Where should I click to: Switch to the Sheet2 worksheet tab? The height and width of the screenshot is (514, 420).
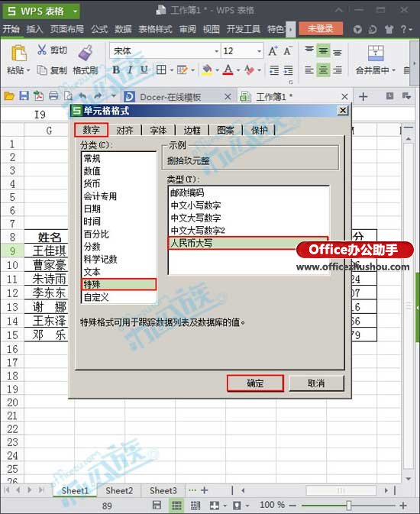(119, 491)
